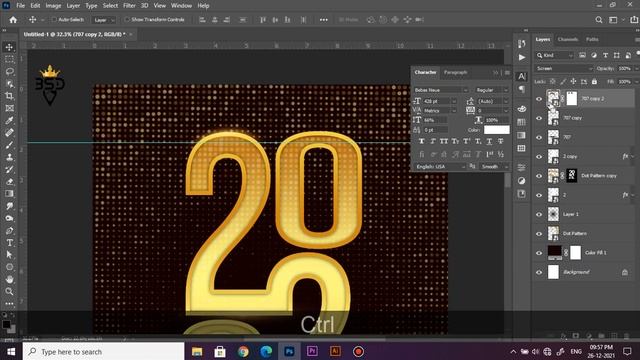Image resolution: width=640 pixels, height=360 pixels.
Task: Open the History panel icon
Action: click(x=522, y=44)
